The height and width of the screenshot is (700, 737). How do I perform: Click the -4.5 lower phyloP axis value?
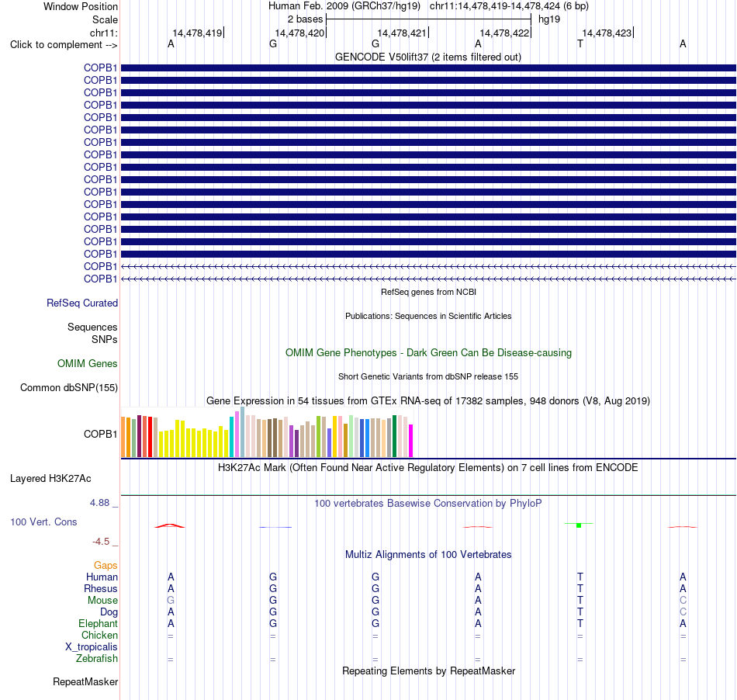click(101, 542)
